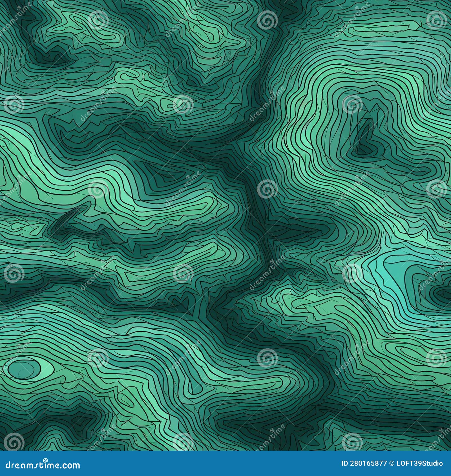The height and width of the screenshot is (476, 451).
Task: Click the spiral logo in bottom-left corner
Action: tap(14, 441)
